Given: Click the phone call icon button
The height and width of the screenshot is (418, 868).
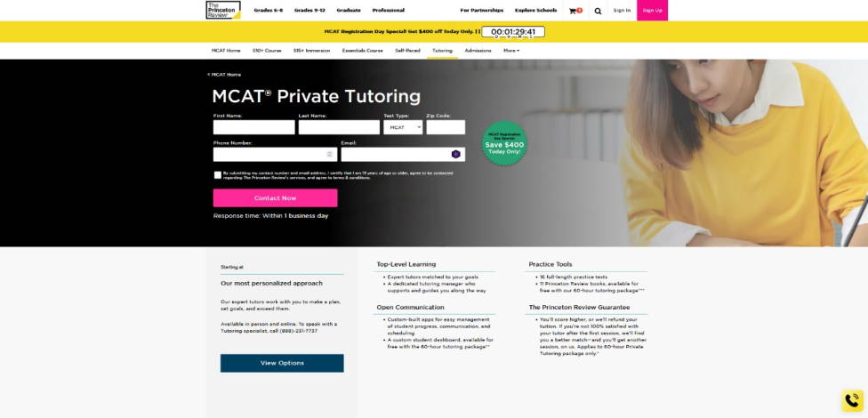Looking at the screenshot, I should point(853,400).
